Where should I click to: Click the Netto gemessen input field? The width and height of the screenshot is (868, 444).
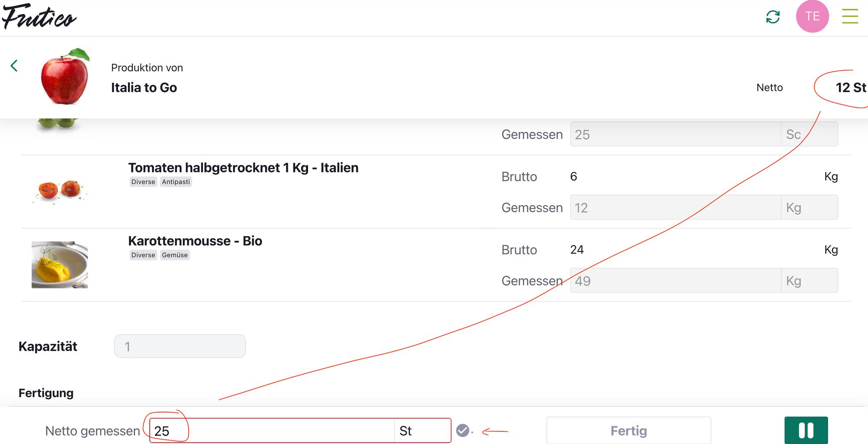tap(272, 431)
